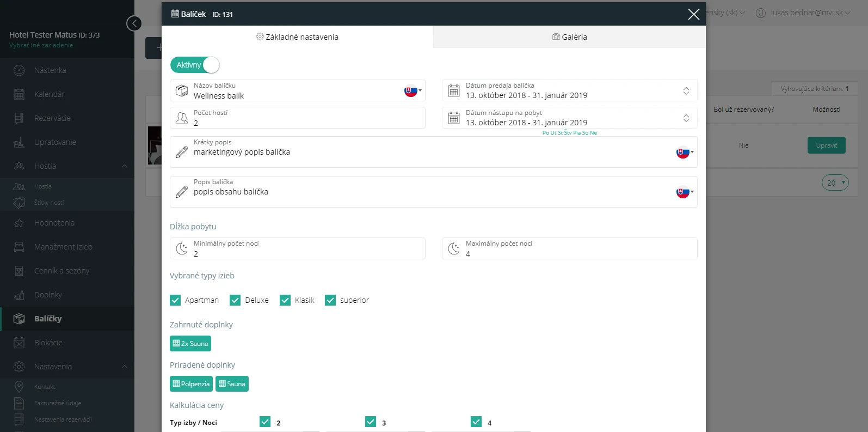Switch to the Galéria tab
The image size is (868, 432).
[569, 37]
